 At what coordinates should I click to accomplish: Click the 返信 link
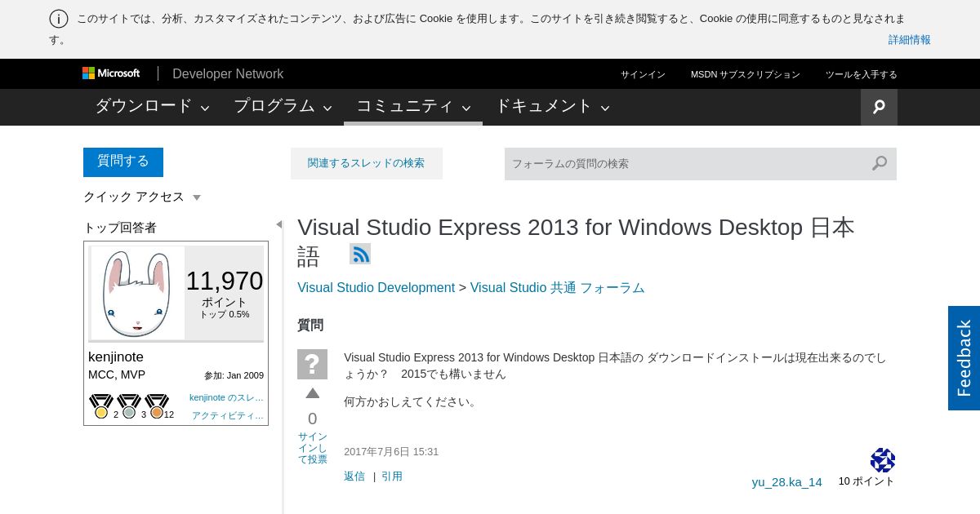coord(354,476)
